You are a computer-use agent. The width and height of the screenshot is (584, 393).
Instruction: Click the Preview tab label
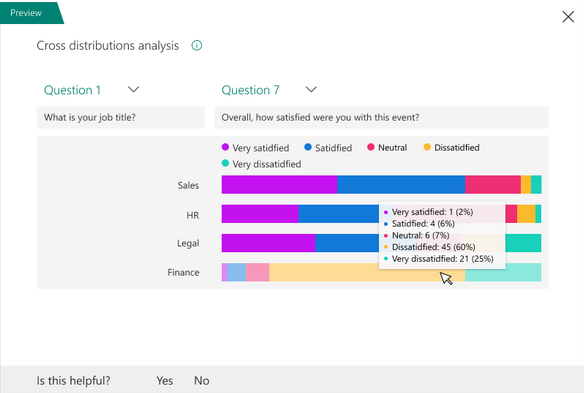[x=26, y=13]
